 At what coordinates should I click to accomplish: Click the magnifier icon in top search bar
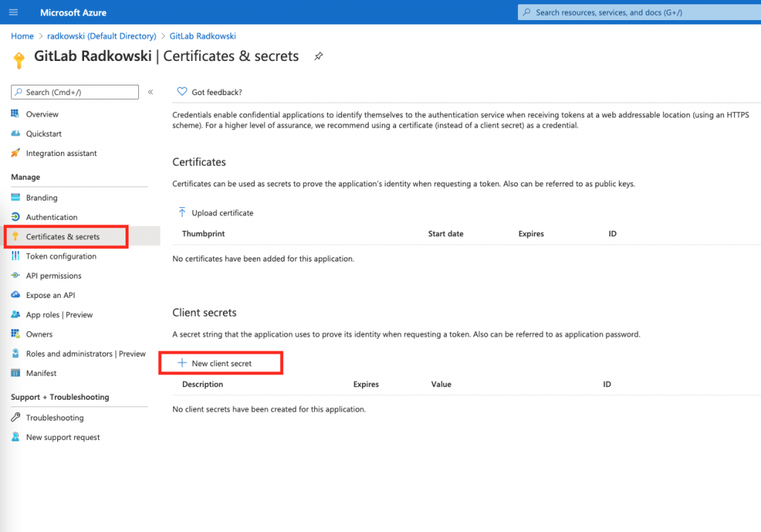527,12
